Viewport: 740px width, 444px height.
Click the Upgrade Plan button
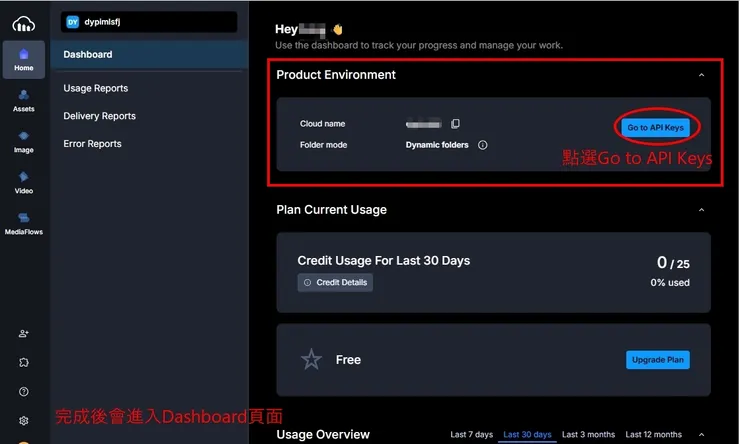coord(658,360)
